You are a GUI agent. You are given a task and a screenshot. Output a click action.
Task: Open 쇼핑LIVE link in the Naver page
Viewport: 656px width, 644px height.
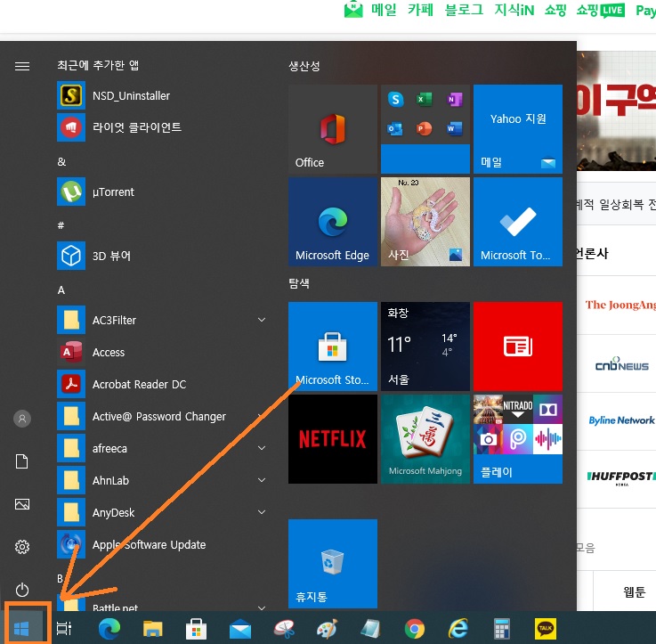600,10
